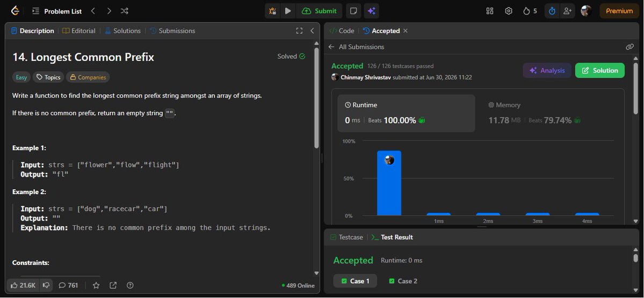Image resolution: width=644 pixels, height=298 pixels.
Task: Dislike the problem with thumbs down
Action: (x=46, y=285)
